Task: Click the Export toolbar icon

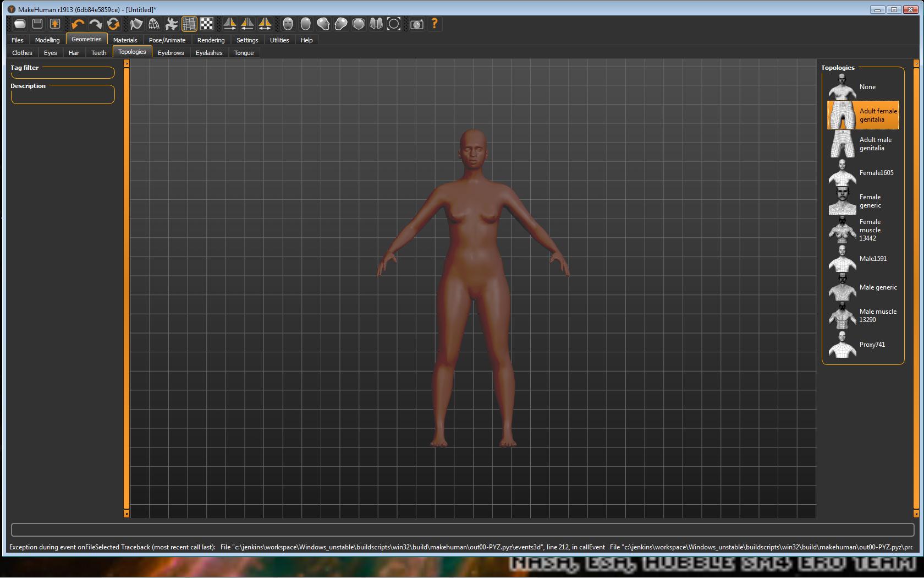Action: click(x=55, y=24)
